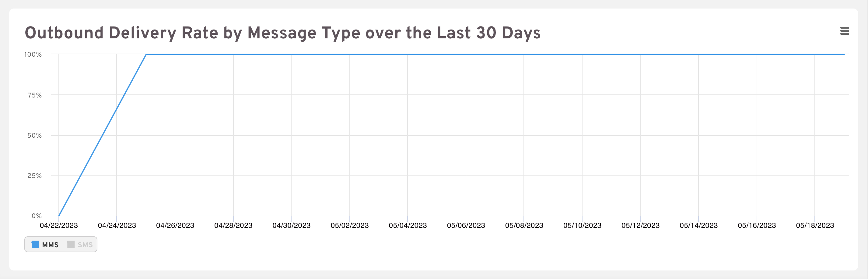Screen dimensions: 868x279
Task: Open the chart context menu hamburger icon
Action: [x=844, y=31]
